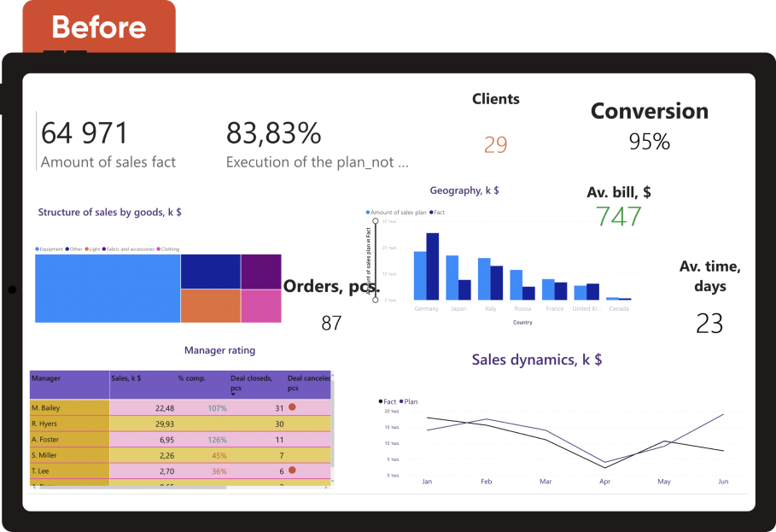This screenshot has height=532, width=776.
Task: Click the 45% completion value
Action: click(x=219, y=456)
